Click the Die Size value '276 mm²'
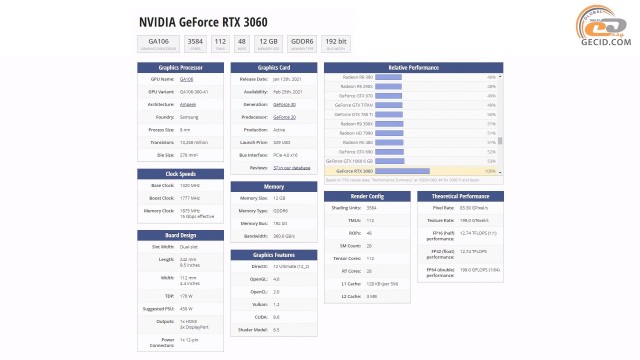640x360 pixels. coord(189,155)
